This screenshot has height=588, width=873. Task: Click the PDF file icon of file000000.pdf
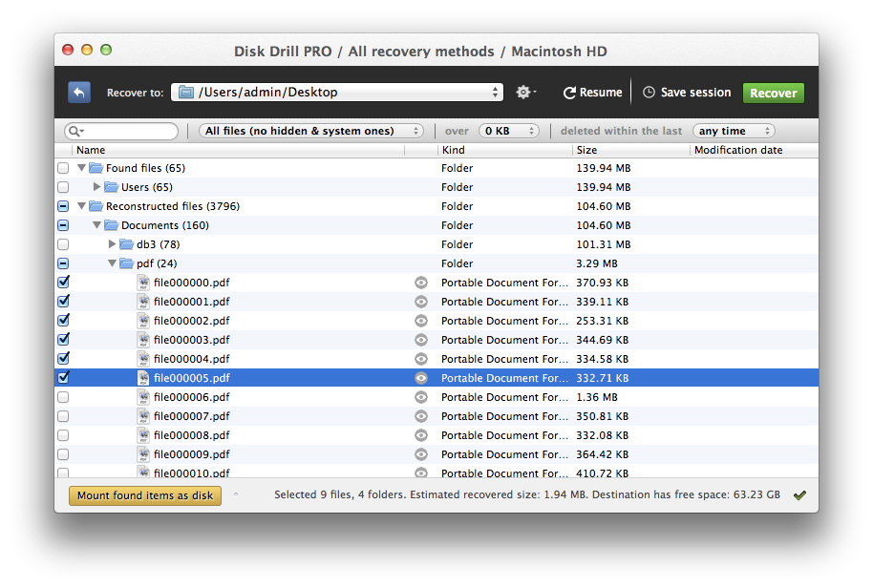[143, 283]
